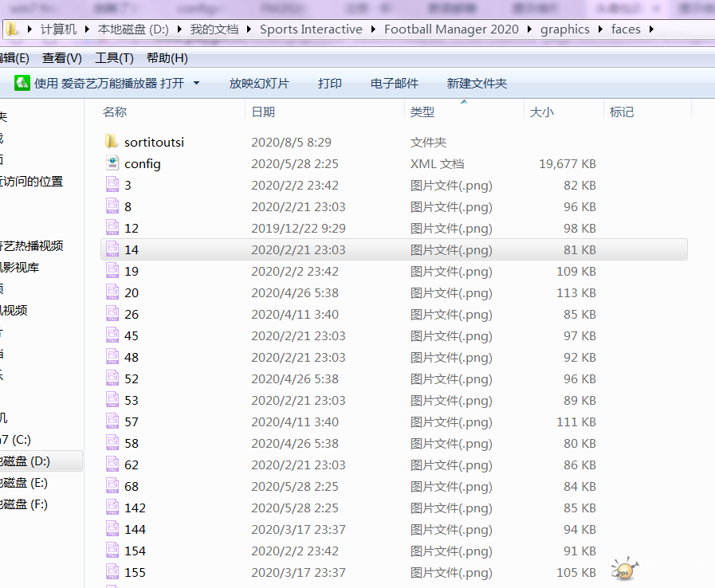The image size is (715, 588).
Task: Open dropdown arrow next to iQiyi open button
Action: [x=197, y=83]
